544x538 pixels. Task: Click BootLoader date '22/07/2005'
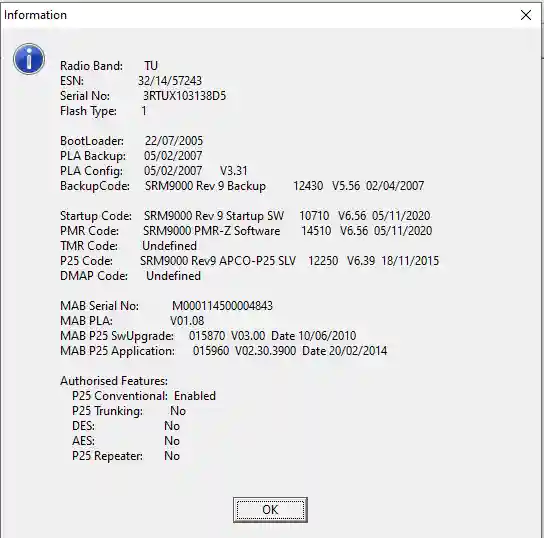[x=174, y=141]
